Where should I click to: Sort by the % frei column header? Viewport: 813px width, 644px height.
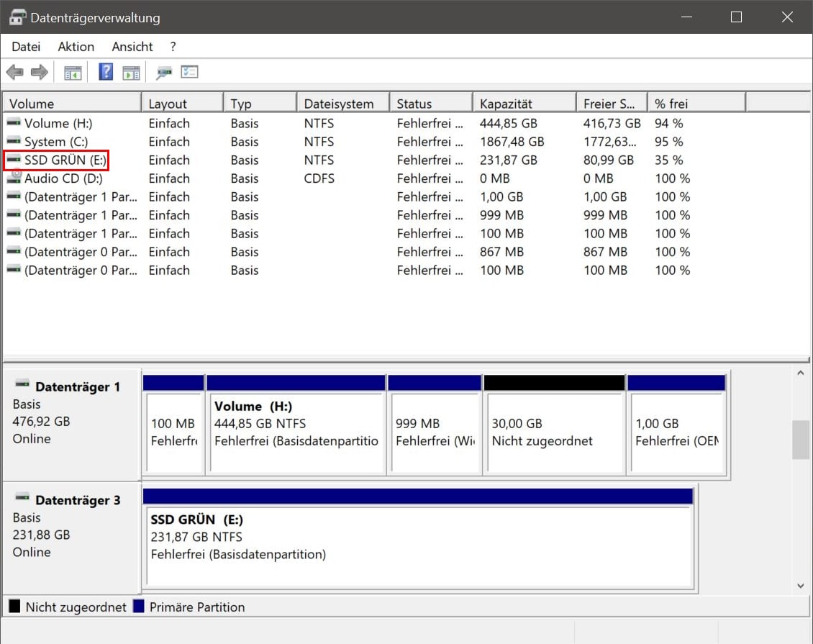click(697, 104)
